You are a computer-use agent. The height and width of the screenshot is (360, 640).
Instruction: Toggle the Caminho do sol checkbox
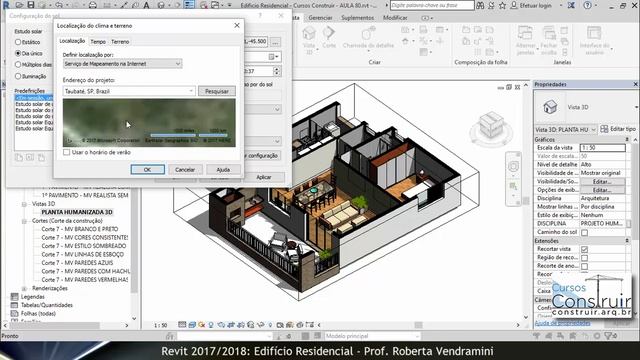[x=584, y=232]
